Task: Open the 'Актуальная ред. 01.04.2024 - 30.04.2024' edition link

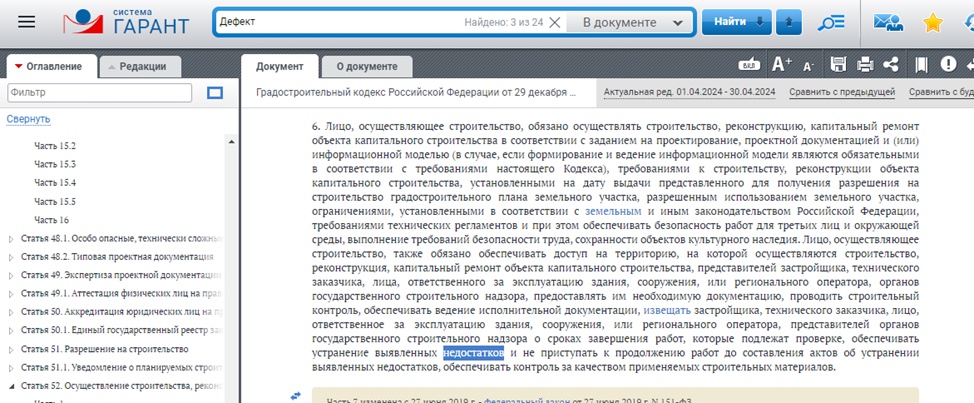Action: [x=690, y=93]
